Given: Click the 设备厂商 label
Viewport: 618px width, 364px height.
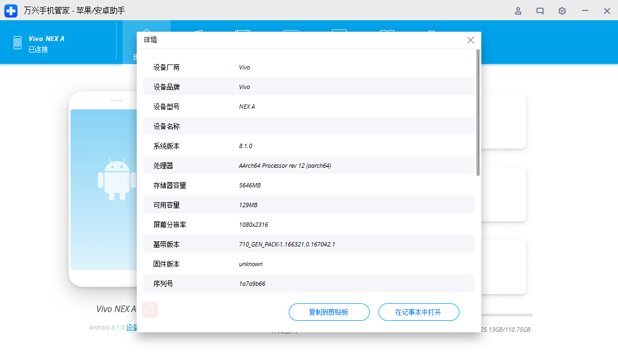Looking at the screenshot, I should point(166,67).
